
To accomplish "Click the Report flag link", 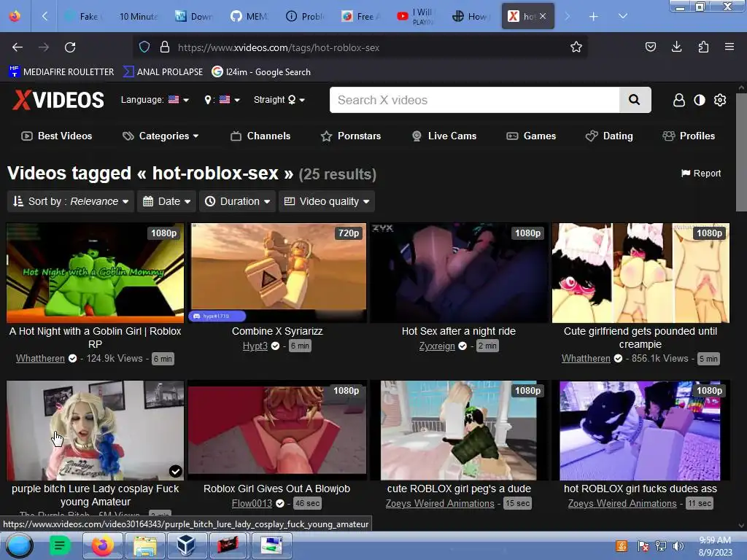I will pyautogui.click(x=701, y=174).
